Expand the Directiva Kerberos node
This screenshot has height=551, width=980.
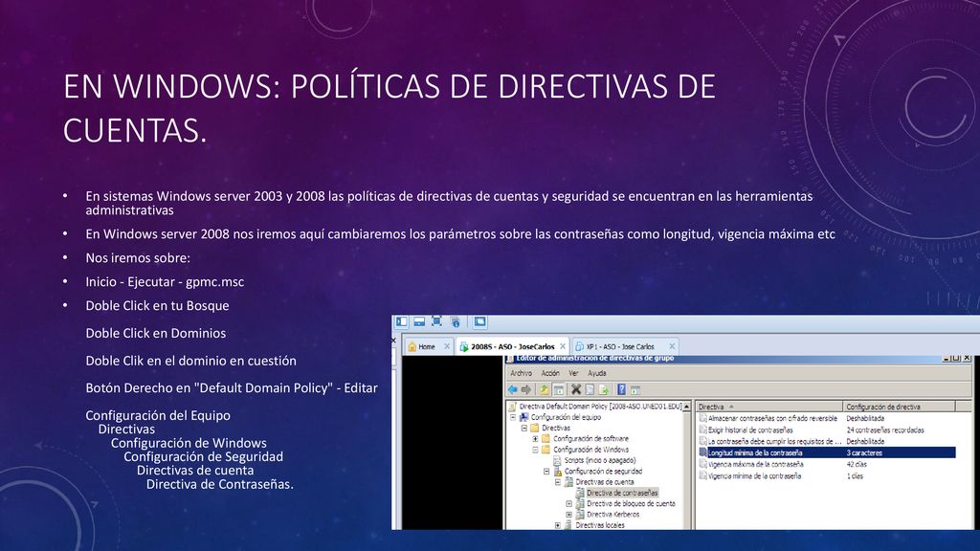pos(568,514)
